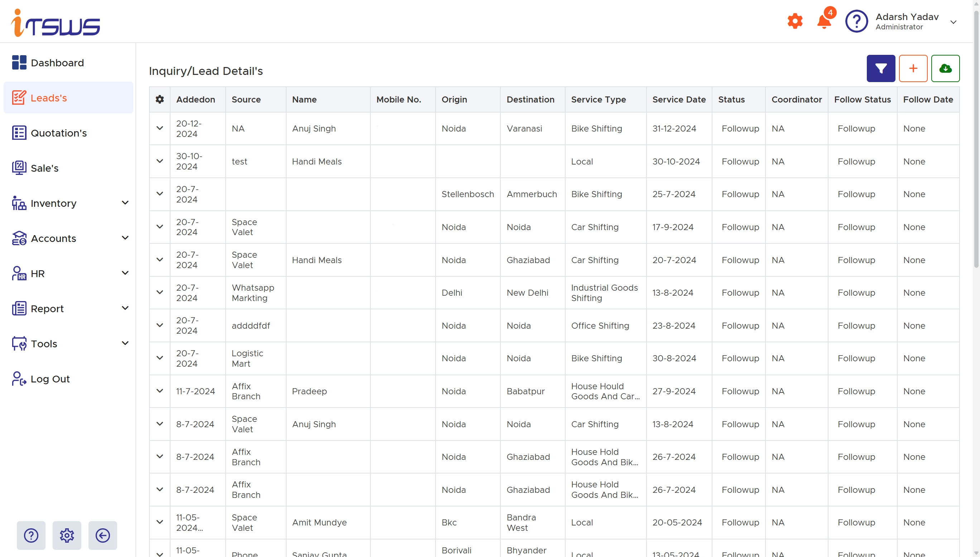Click the sidebar footer settings gear
Screen dimensions: 980x557
point(67,535)
